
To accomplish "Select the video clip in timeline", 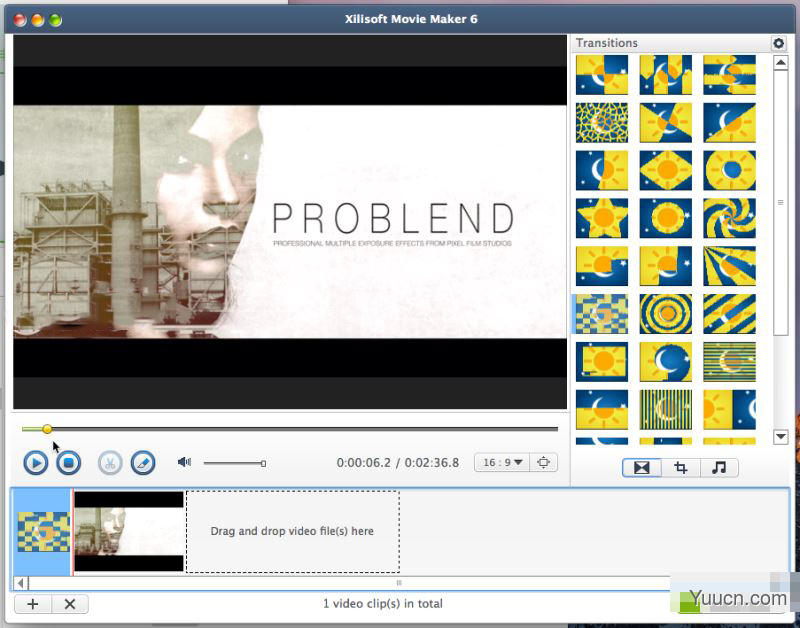I will pyautogui.click(x=129, y=531).
